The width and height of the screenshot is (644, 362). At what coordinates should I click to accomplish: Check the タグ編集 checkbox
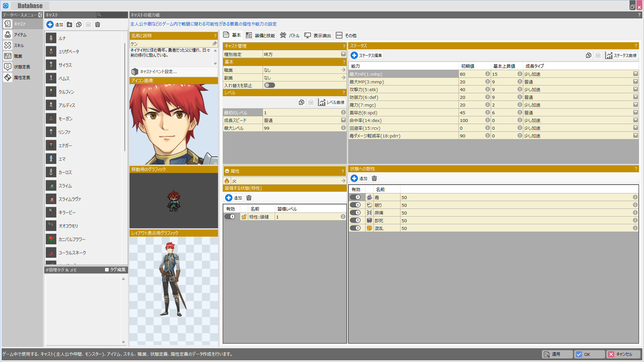pyautogui.click(x=107, y=270)
